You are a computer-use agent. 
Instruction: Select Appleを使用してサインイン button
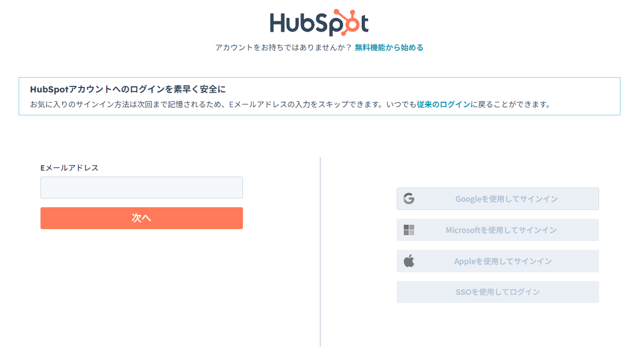click(x=498, y=261)
